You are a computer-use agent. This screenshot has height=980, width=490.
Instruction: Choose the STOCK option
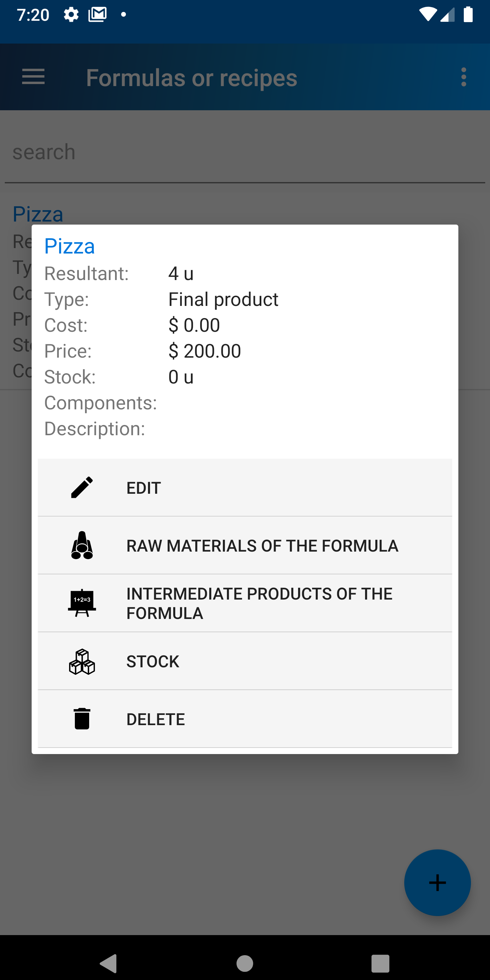245,661
